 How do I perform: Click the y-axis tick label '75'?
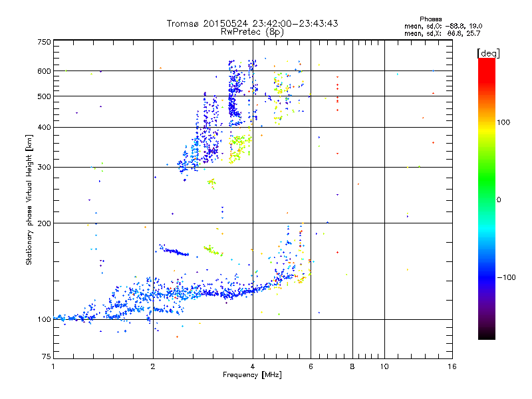pos(47,356)
